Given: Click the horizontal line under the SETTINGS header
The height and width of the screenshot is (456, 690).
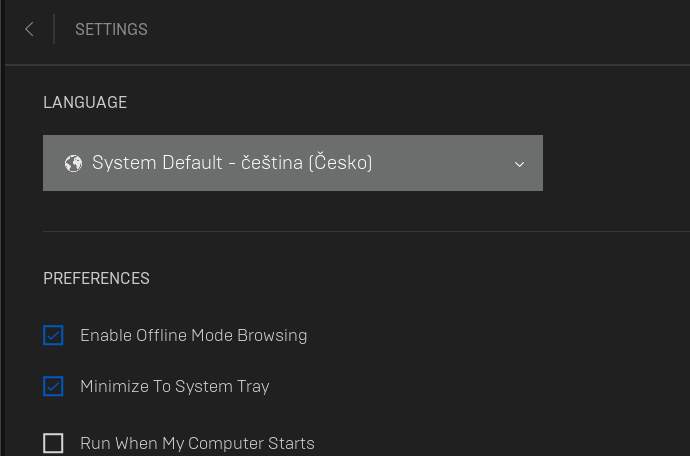Looking at the screenshot, I should click(x=360, y=65).
